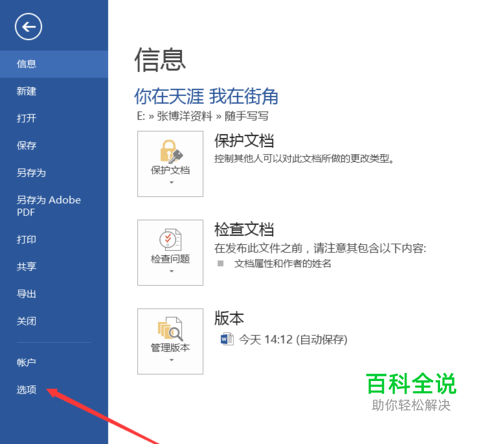Click the file path 张博洋资料 » 随手写写
This screenshot has width=500, height=444.
[213, 116]
